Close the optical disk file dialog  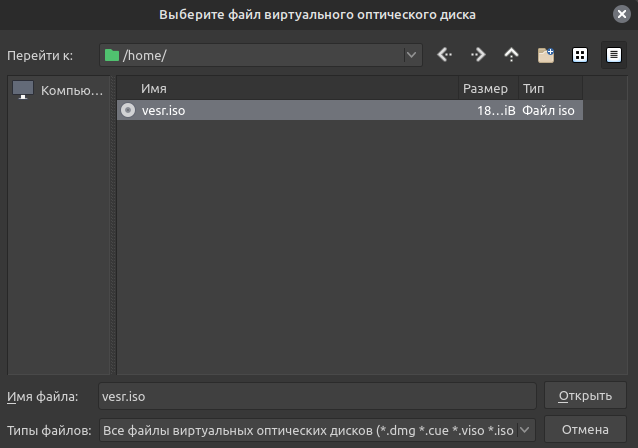coord(622,15)
